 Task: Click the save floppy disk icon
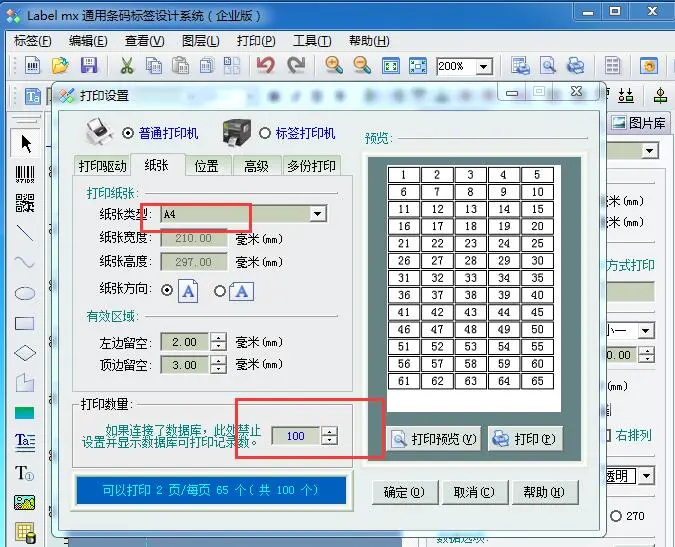tap(88, 66)
